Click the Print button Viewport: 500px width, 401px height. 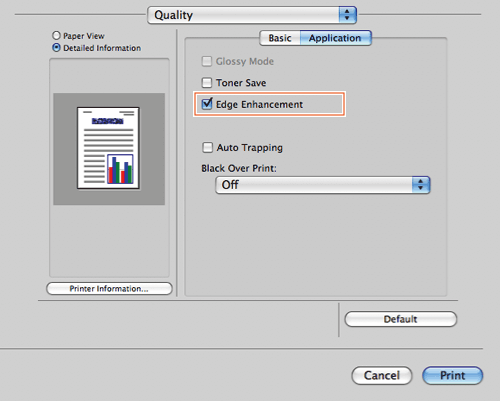(452, 375)
